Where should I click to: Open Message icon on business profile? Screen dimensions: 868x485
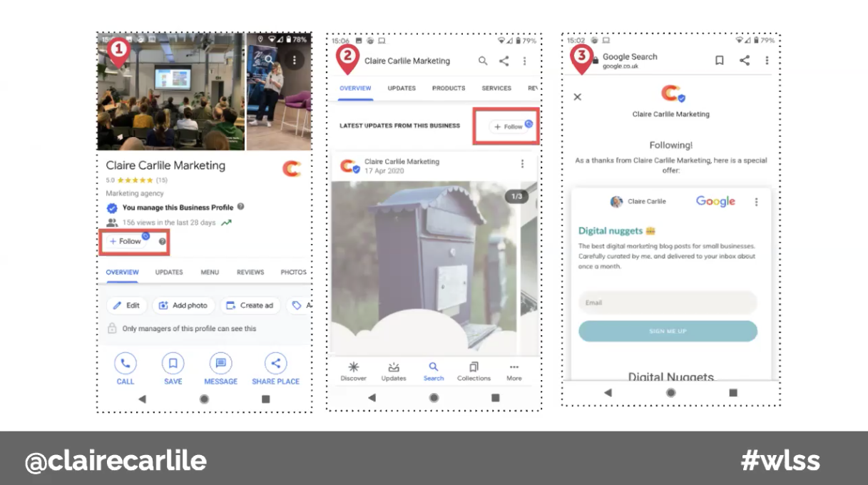click(x=220, y=364)
